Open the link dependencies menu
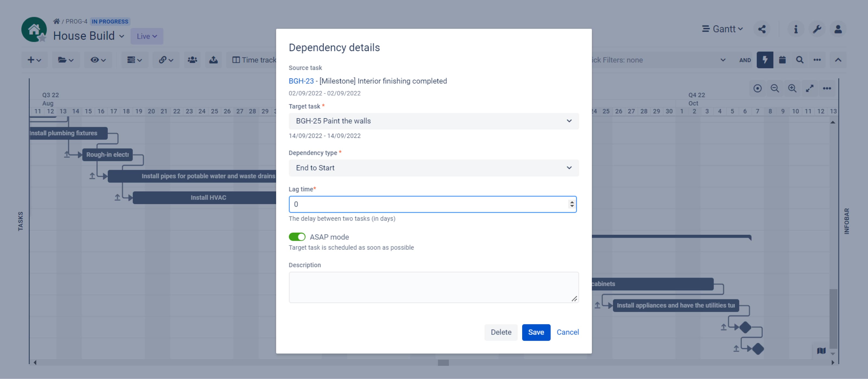The width and height of the screenshot is (868, 379). (x=166, y=60)
